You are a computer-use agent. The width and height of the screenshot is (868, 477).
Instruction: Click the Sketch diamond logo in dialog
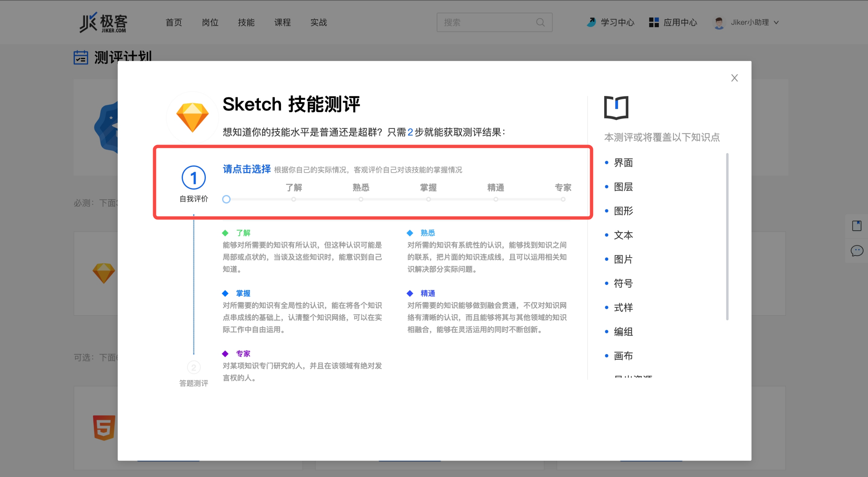point(192,117)
